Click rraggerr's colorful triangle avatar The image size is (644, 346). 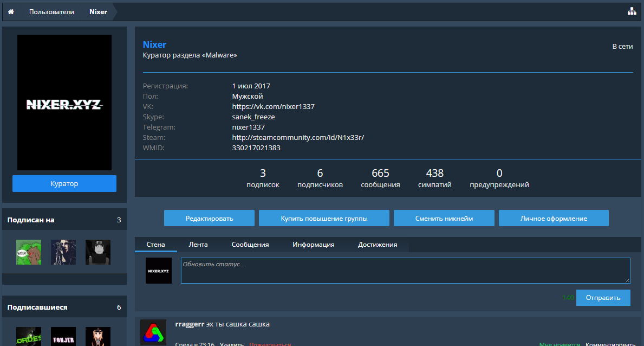point(153,332)
